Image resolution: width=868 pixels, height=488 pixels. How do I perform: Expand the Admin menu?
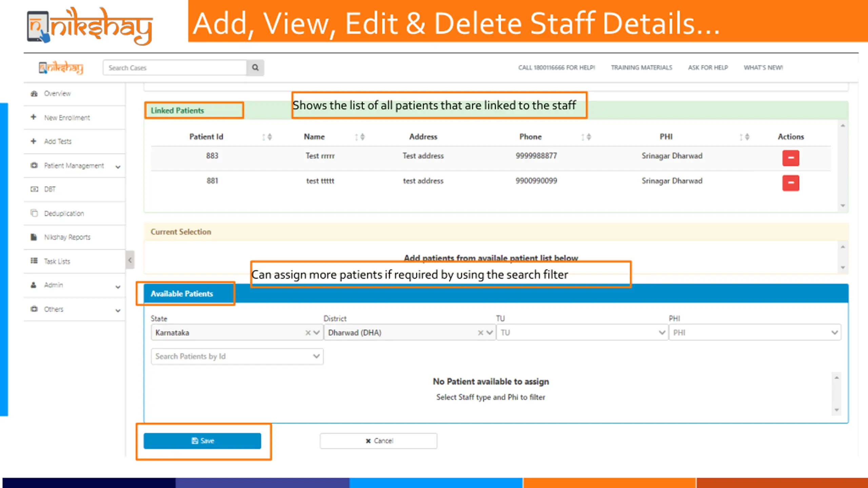click(x=75, y=285)
